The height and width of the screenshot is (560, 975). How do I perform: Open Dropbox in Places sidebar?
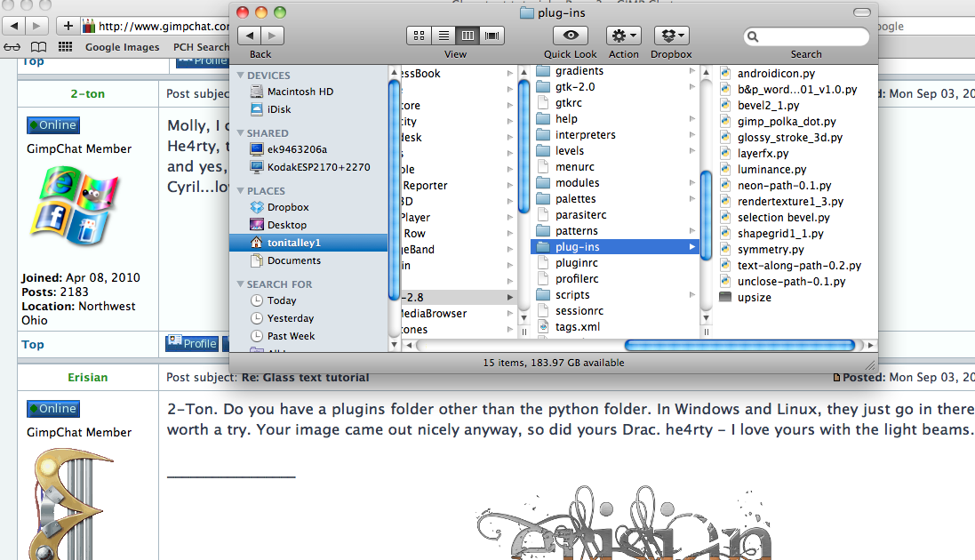pyautogui.click(x=288, y=207)
